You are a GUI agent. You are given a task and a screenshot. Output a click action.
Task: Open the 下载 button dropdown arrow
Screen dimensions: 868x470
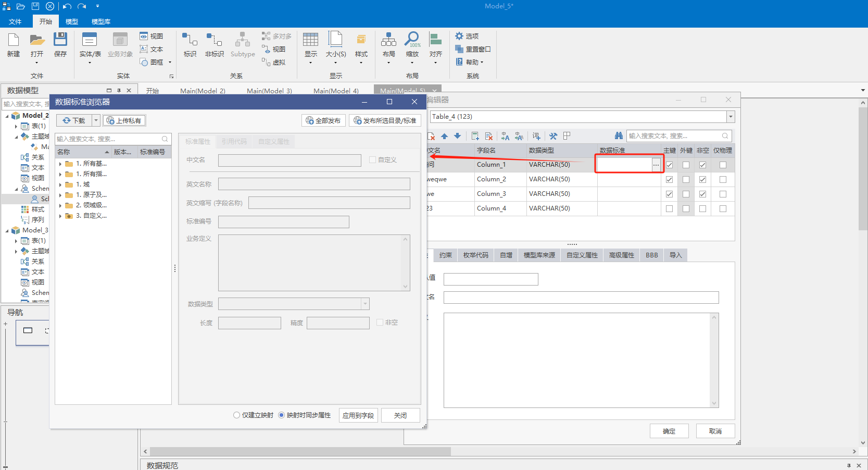pos(96,120)
